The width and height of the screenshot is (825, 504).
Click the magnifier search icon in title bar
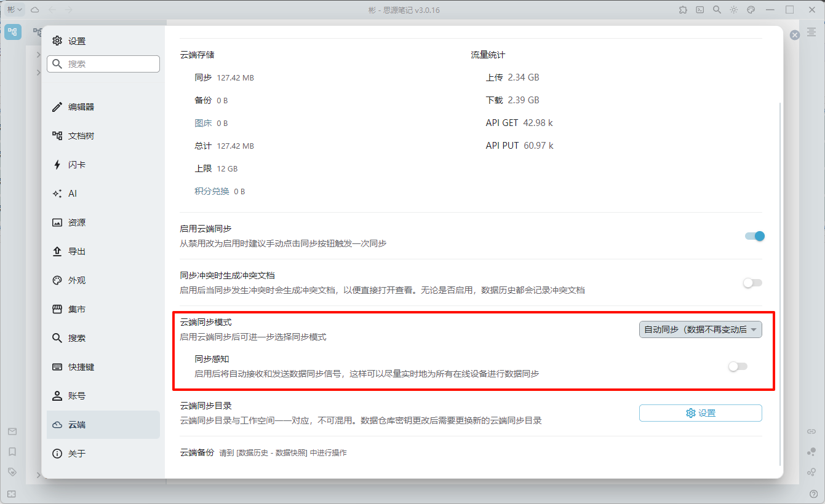717,10
